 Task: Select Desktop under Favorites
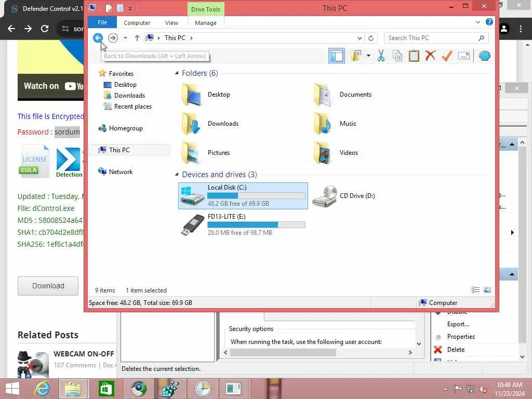[125, 85]
